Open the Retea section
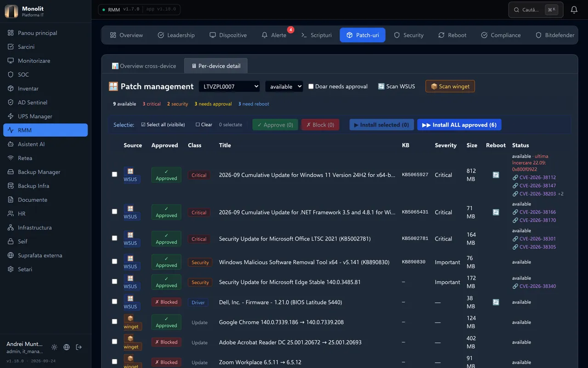 pos(45,158)
